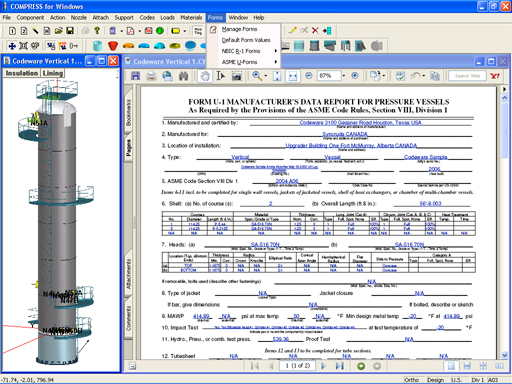This screenshot has height=384, width=512.
Task: Click the main toolbar save disk icon
Action: 70,31
